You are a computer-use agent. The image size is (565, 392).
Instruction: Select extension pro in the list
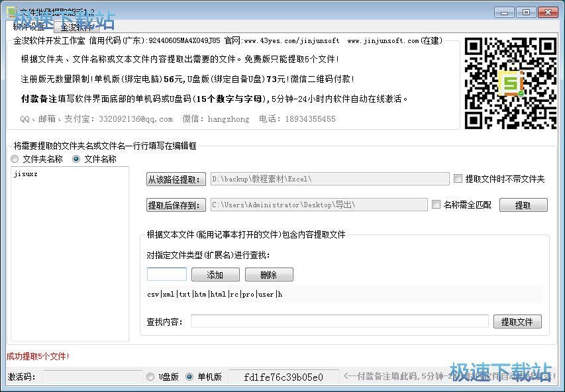pyautogui.click(x=248, y=295)
